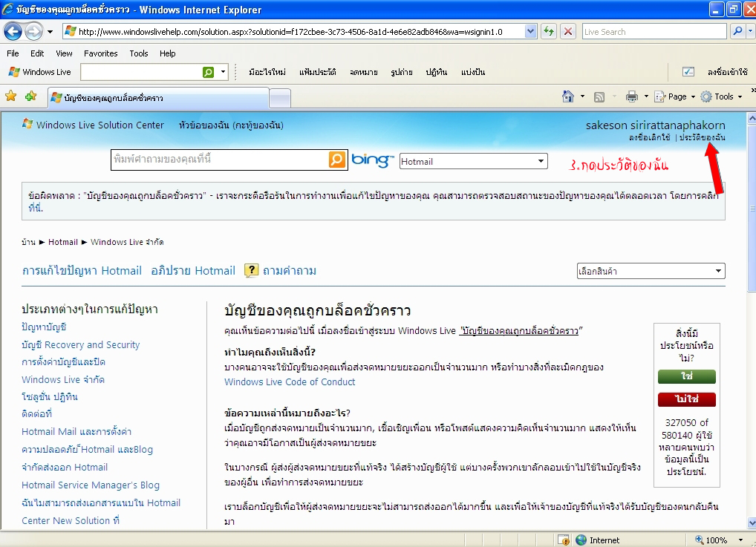Start search with the magnifier icon
Screen dimensions: 756x547
coord(737,32)
